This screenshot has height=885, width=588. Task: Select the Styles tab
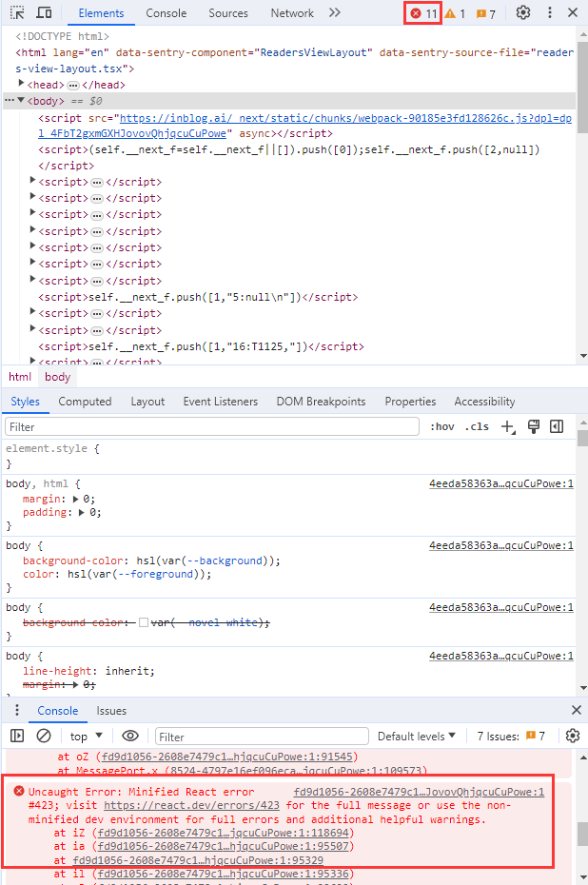click(25, 402)
